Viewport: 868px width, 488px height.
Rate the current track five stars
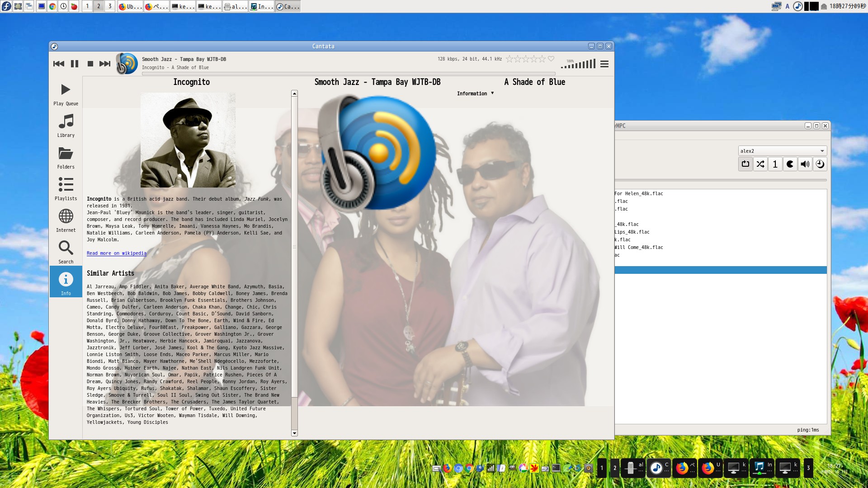pos(542,59)
